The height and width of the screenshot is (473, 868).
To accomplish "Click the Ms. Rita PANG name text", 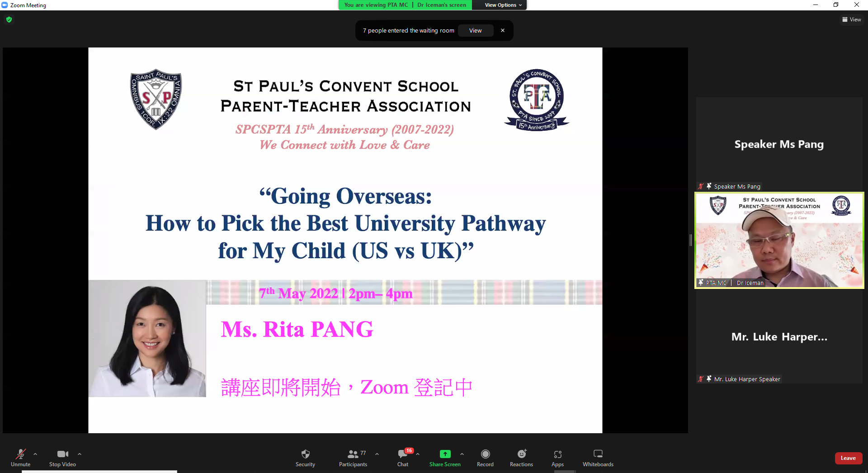I will coord(297,329).
